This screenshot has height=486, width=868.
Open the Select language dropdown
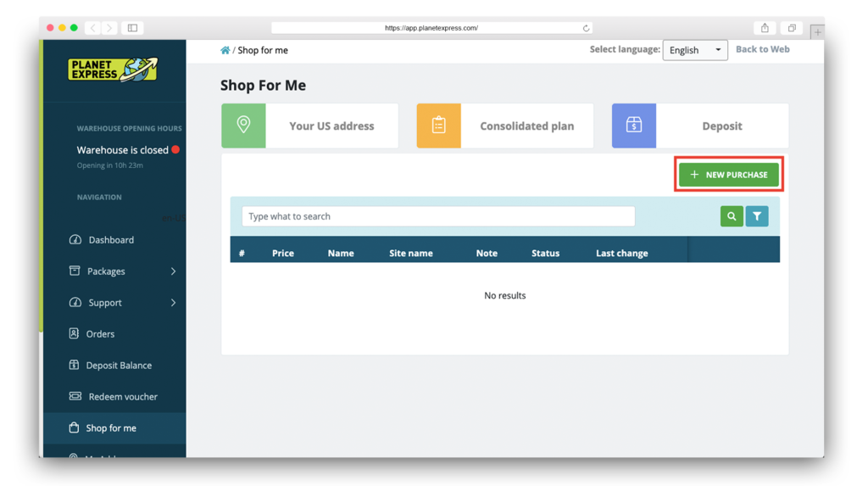pyautogui.click(x=695, y=50)
